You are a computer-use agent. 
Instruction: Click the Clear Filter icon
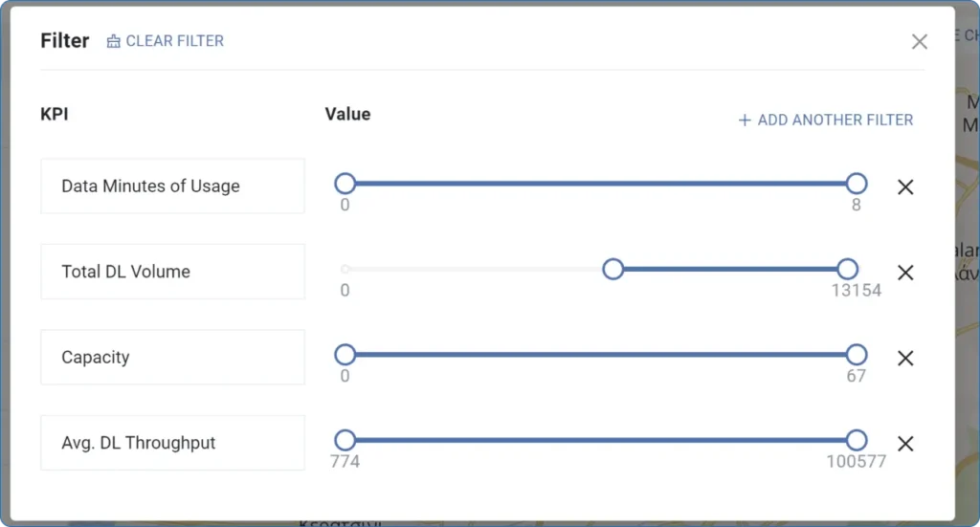(114, 41)
